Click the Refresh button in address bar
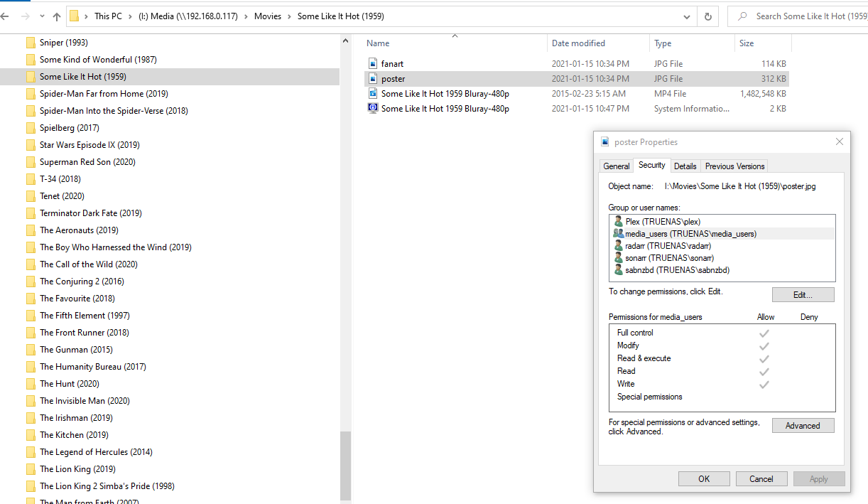868x504 pixels. 707,16
